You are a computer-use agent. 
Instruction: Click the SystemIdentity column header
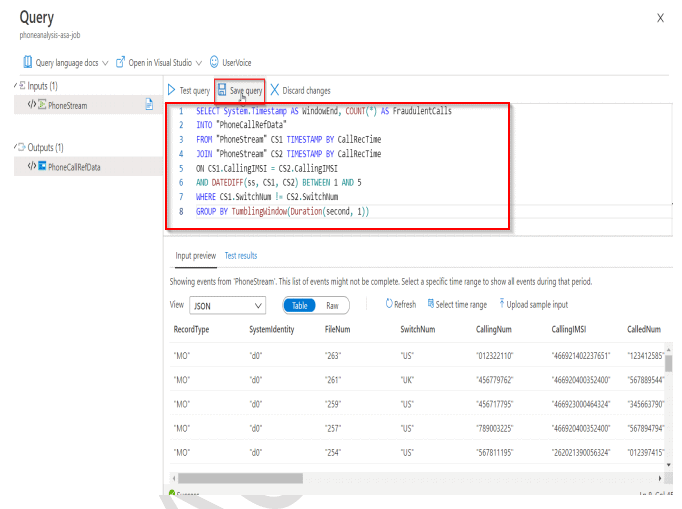point(271,330)
